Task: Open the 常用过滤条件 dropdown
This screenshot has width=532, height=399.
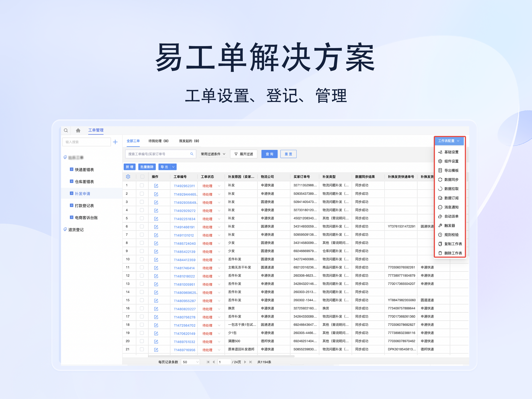Action: click(213, 154)
